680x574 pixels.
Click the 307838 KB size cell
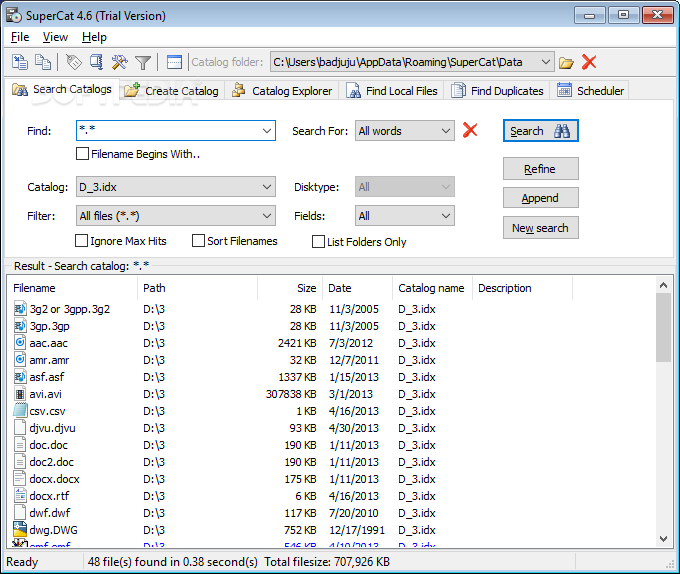point(291,394)
